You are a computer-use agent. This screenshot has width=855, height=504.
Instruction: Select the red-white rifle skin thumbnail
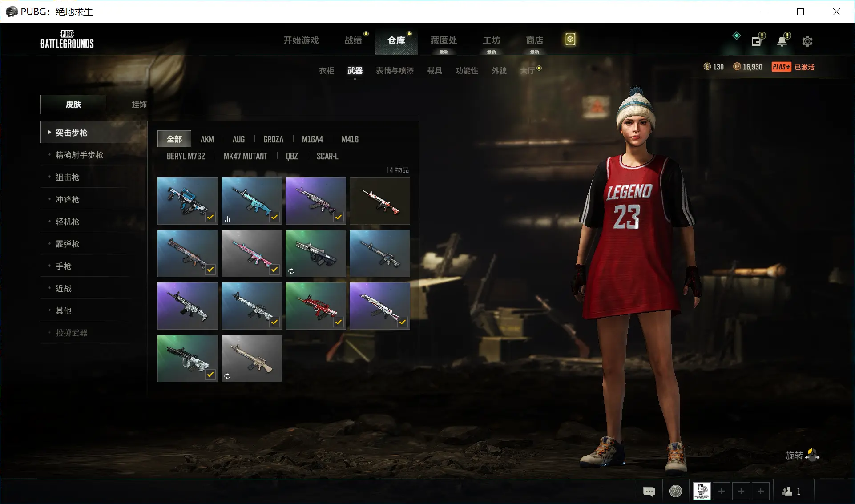[380, 201]
